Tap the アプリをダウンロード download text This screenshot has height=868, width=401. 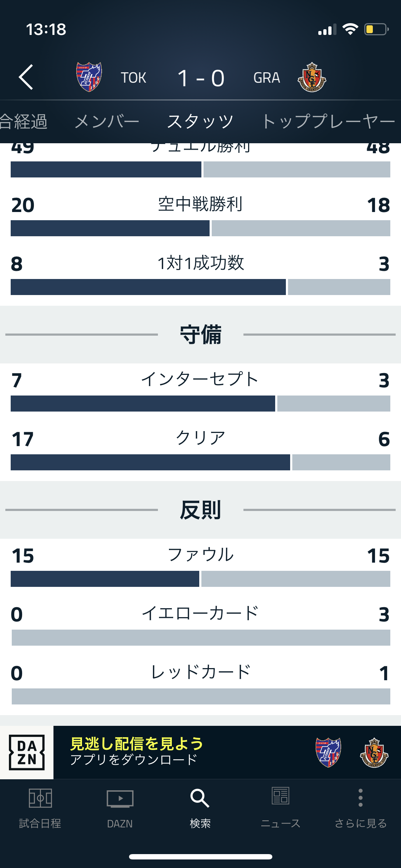pyautogui.click(x=134, y=760)
